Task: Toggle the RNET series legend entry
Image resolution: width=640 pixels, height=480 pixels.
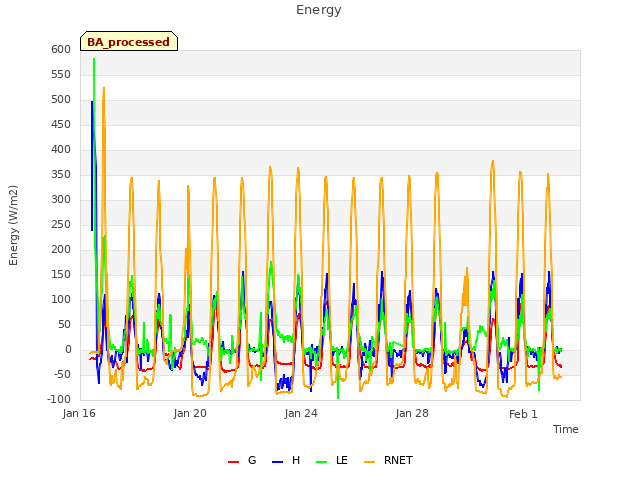Action: 388,460
